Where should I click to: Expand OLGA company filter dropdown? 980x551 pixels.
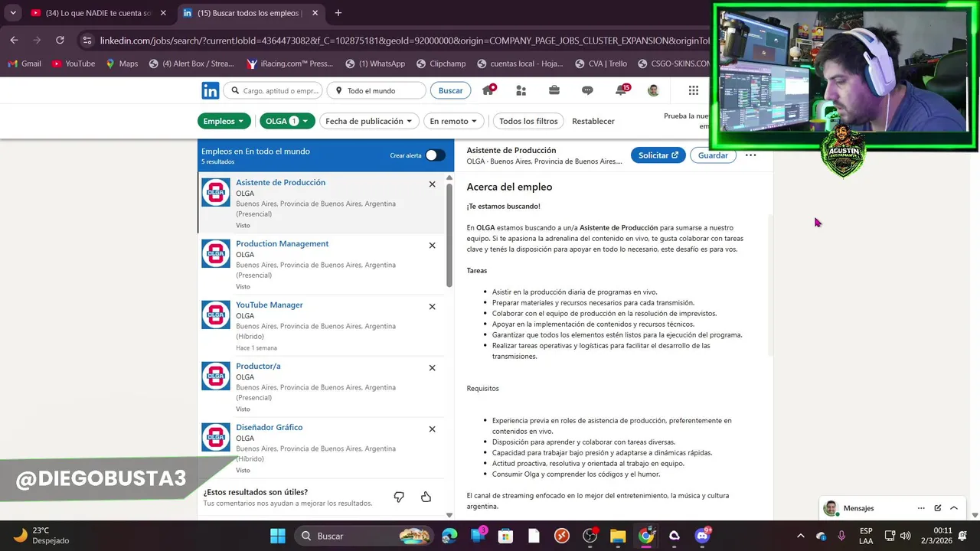click(x=287, y=121)
